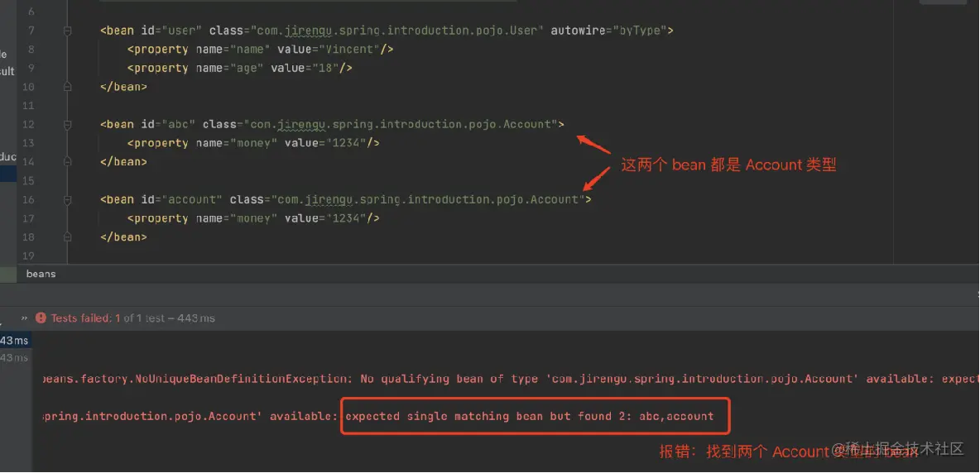Select the 'beans' breadcrumb

(x=41, y=274)
